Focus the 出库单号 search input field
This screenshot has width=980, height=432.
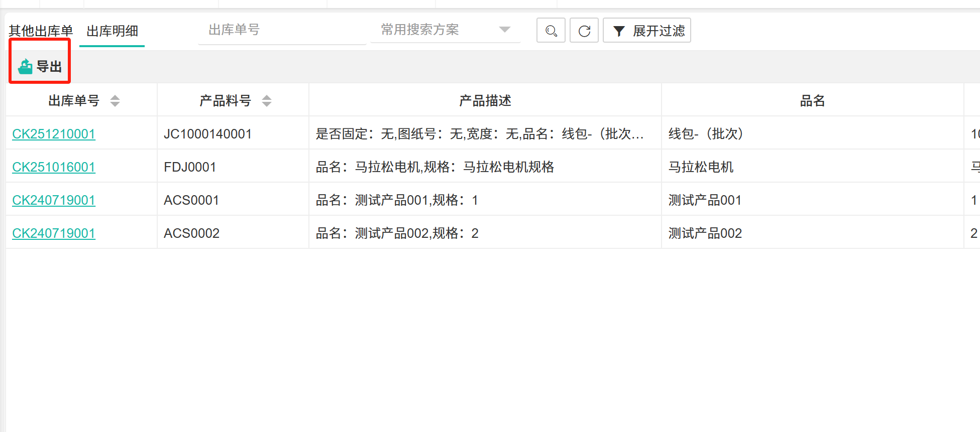281,30
